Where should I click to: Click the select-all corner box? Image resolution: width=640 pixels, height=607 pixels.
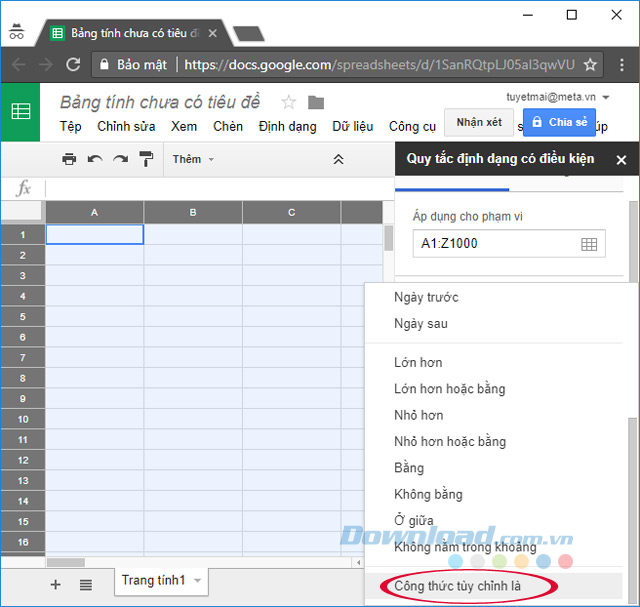point(22,212)
